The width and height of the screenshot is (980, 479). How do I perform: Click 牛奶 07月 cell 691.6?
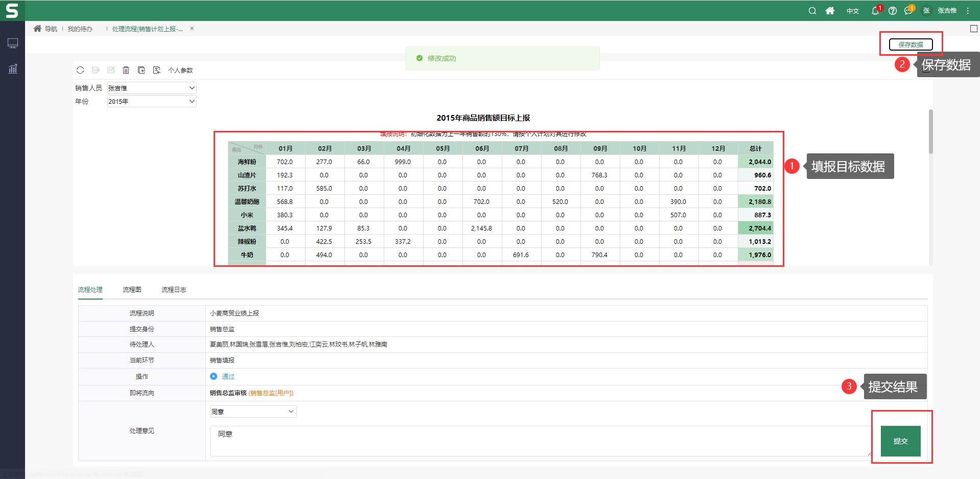click(521, 255)
